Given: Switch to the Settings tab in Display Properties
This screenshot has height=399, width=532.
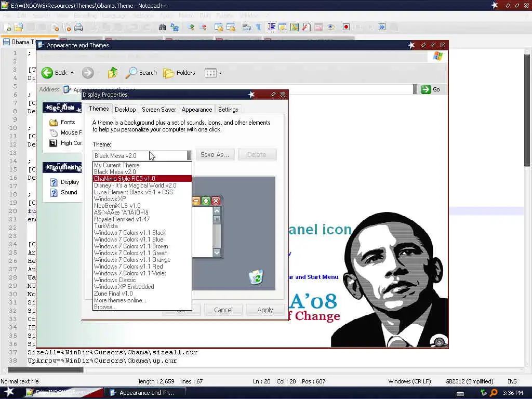Looking at the screenshot, I should click(x=228, y=109).
